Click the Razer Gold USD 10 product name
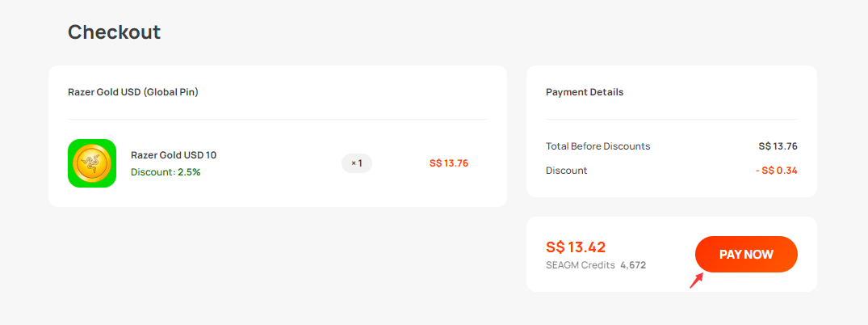This screenshot has width=868, height=325. point(174,155)
